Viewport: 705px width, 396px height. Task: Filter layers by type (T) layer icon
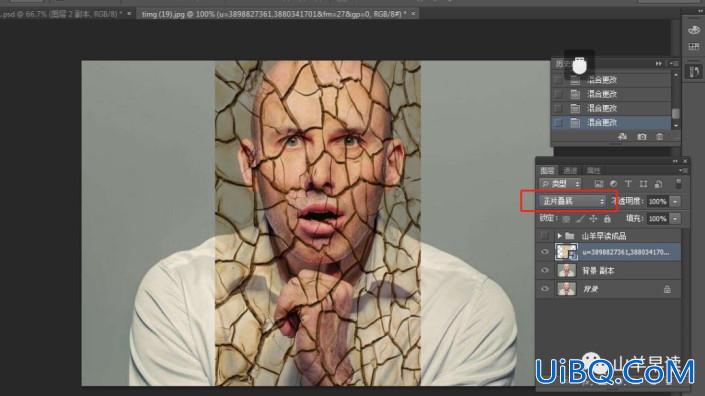click(628, 183)
